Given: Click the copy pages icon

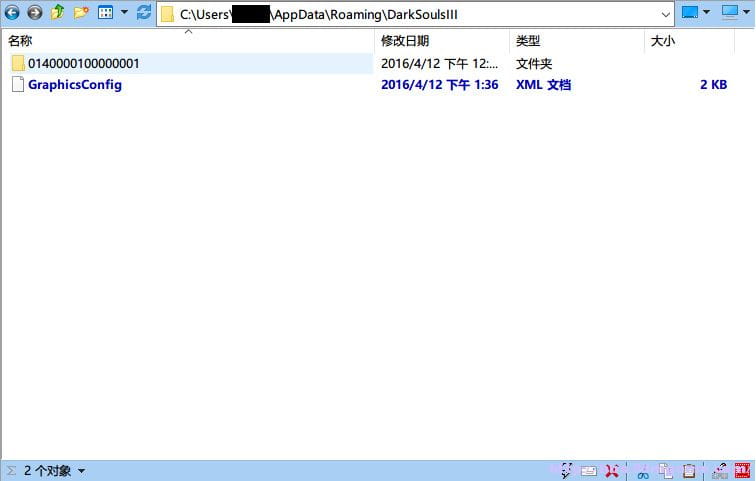Looking at the screenshot, I should (x=666, y=471).
